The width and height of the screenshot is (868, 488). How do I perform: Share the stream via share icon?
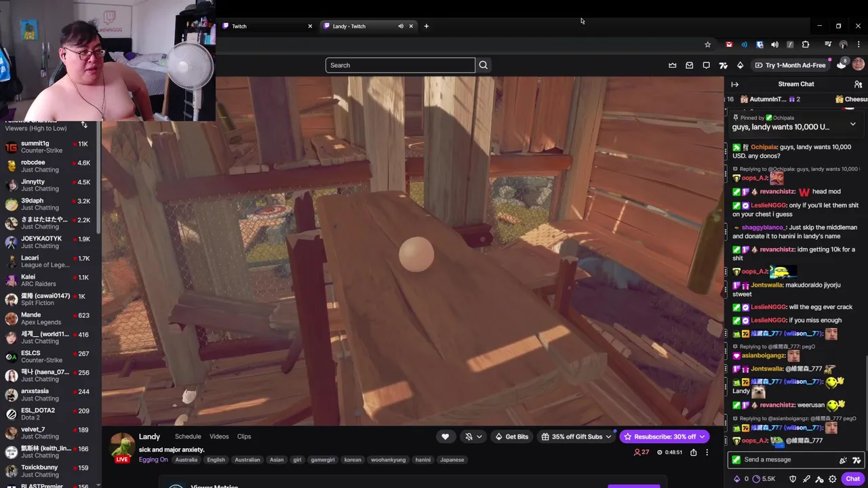coord(693,452)
